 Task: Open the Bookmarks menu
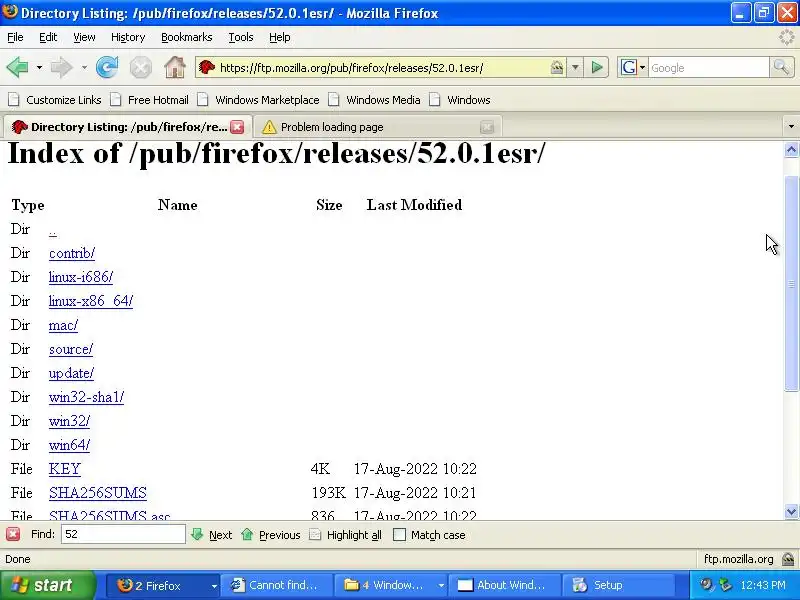click(187, 37)
